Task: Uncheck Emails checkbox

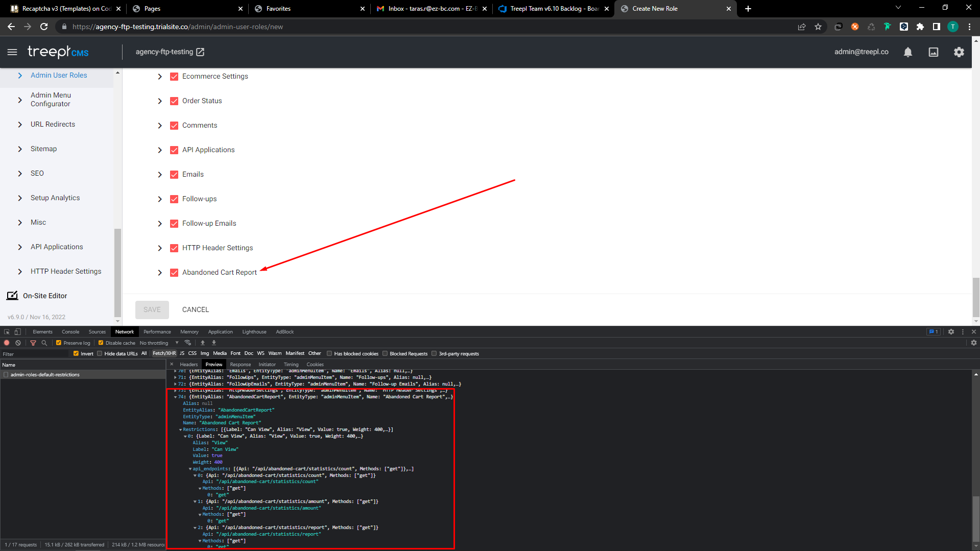Action: click(174, 175)
